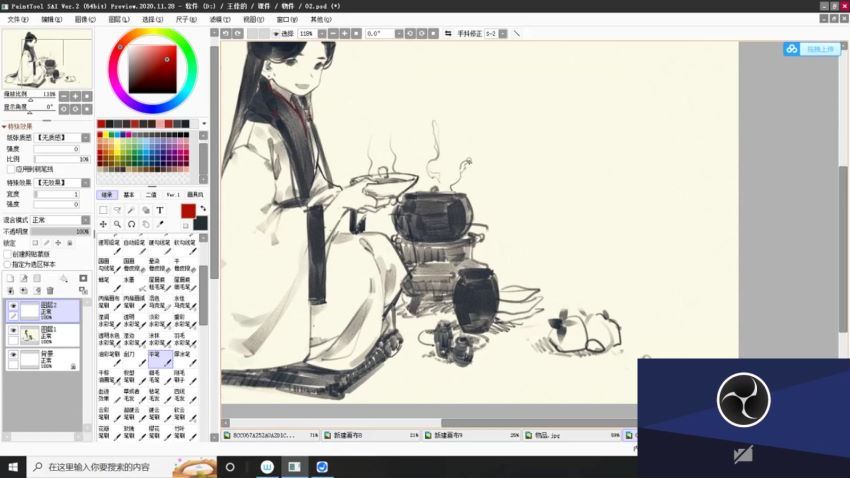Screen dimensions: 850x478
Task: Select the magic wand tool
Action: point(131,210)
